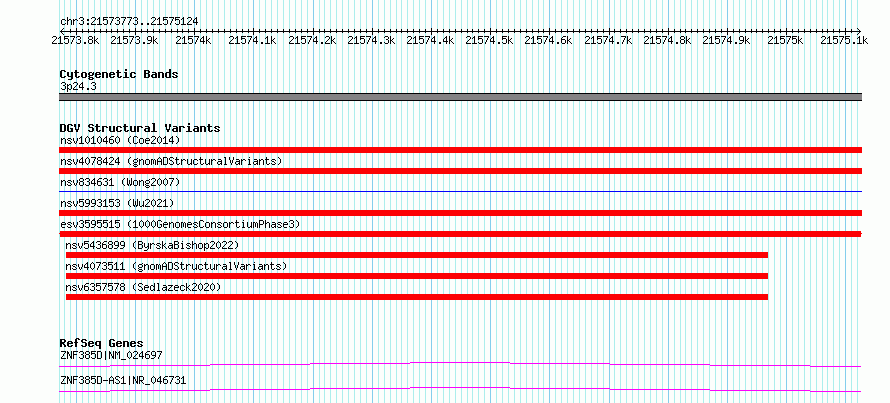Viewport: 890px width, 403px height.
Task: Click the red bar under nsv1010460 (Coe2014)
Action: click(460, 150)
